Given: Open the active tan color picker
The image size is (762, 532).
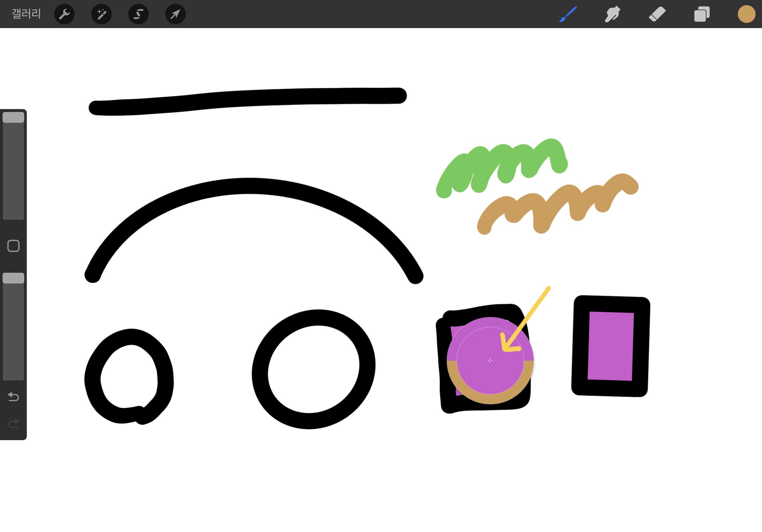Looking at the screenshot, I should pos(746,14).
